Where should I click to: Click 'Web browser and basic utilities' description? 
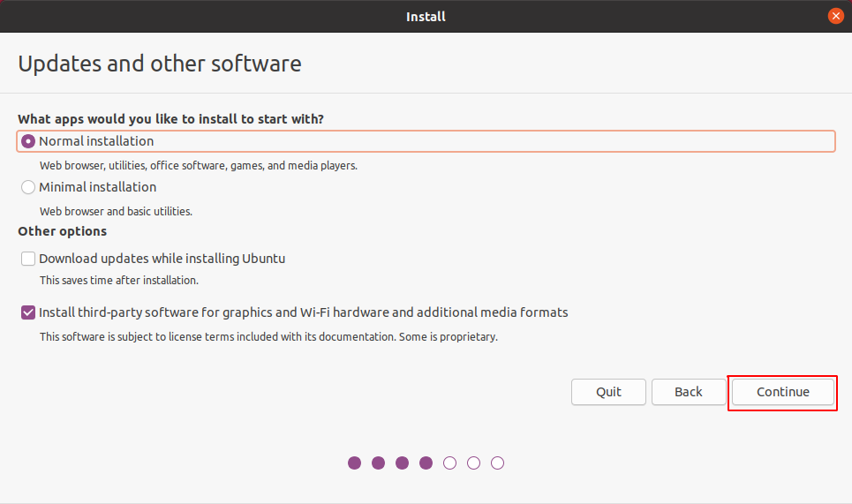pyautogui.click(x=116, y=212)
